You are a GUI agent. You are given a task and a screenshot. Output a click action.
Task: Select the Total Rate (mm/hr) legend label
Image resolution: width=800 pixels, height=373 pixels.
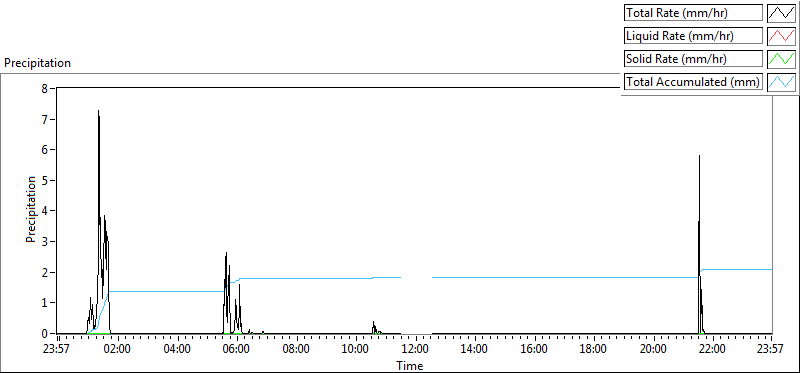tap(693, 13)
